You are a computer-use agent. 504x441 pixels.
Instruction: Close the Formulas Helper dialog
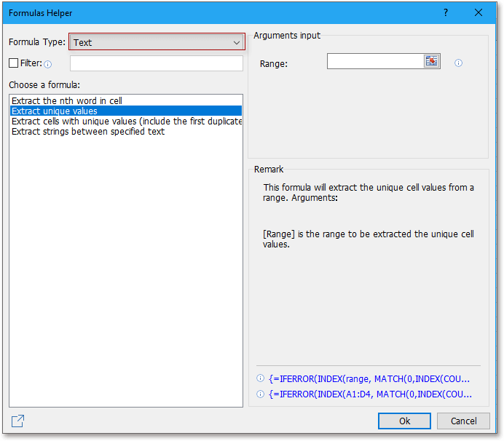479,13
